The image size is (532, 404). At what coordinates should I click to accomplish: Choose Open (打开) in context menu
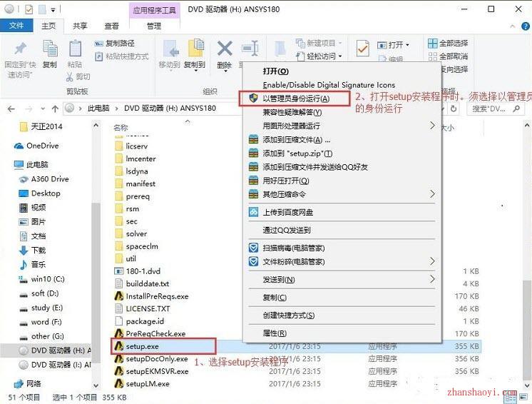pos(342,71)
